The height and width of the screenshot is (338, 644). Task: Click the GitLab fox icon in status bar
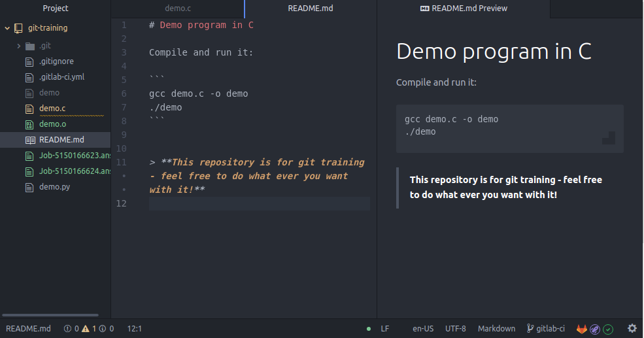pos(581,329)
